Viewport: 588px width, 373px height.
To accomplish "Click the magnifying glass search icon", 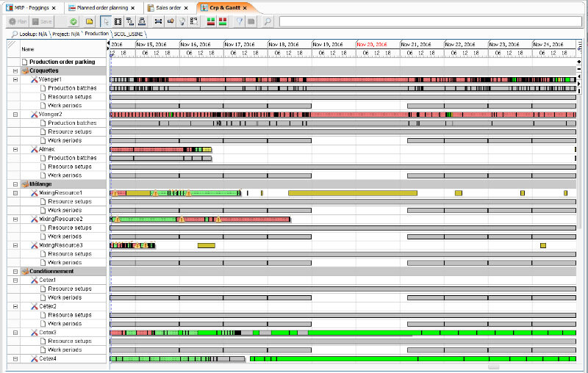I will click(268, 21).
